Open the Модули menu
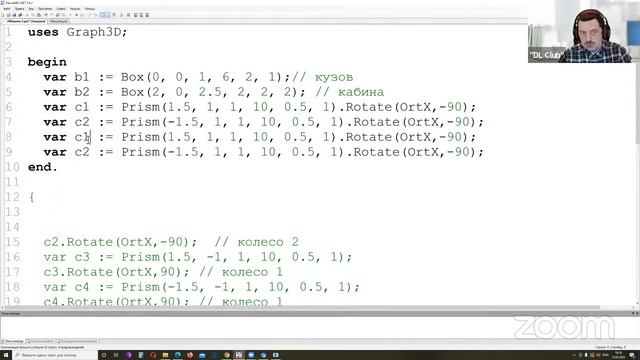Viewport: 640px width, 360px height. click(x=75, y=9)
